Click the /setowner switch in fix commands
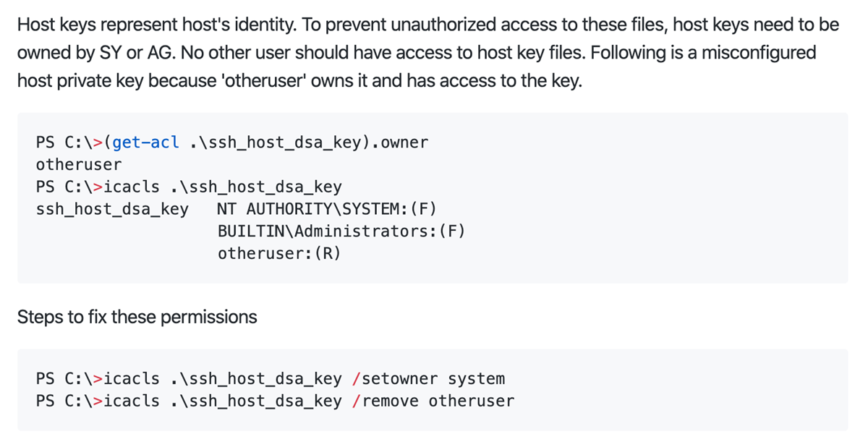 pyautogui.click(x=394, y=379)
